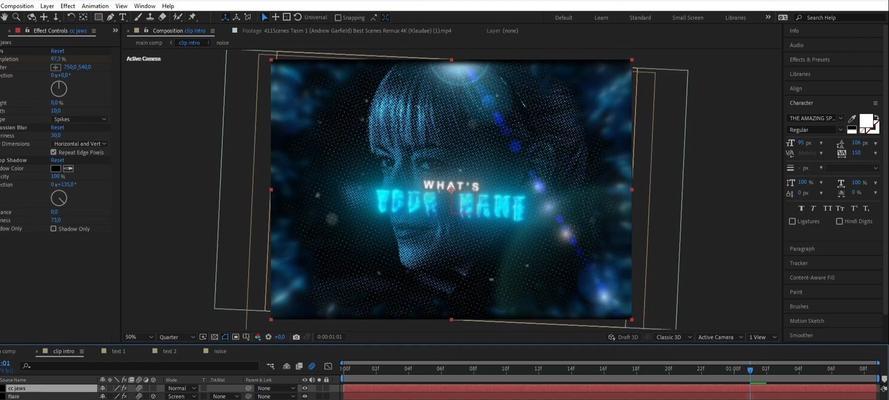Toggle the motion blur switch in timeline

311,366
